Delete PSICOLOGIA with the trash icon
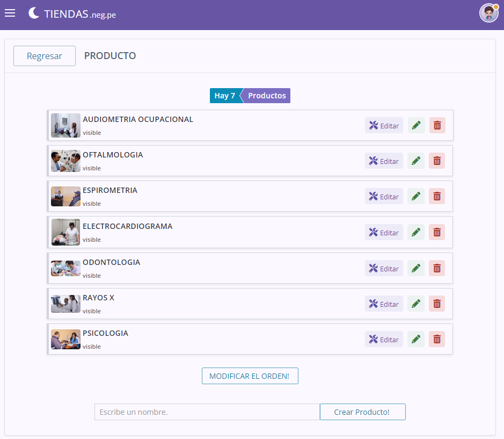Screen dimensions: 504x439 [437, 340]
